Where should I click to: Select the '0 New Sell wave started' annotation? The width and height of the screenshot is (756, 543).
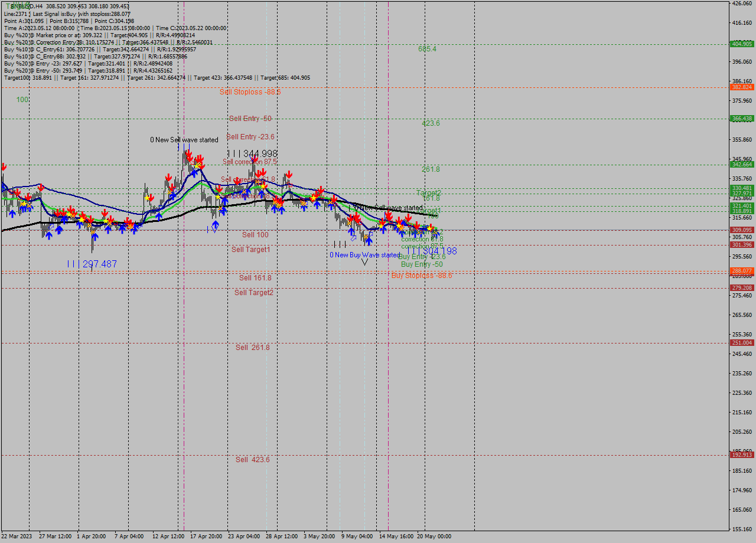click(x=184, y=140)
